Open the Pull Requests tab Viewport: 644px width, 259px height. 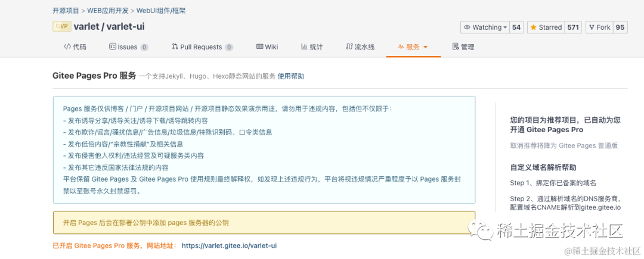(x=203, y=46)
